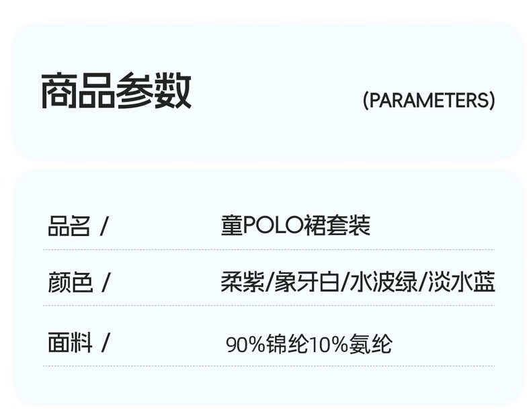Click the 10%氨纶 fabric text
The image size is (531, 420).
pyautogui.click(x=351, y=344)
